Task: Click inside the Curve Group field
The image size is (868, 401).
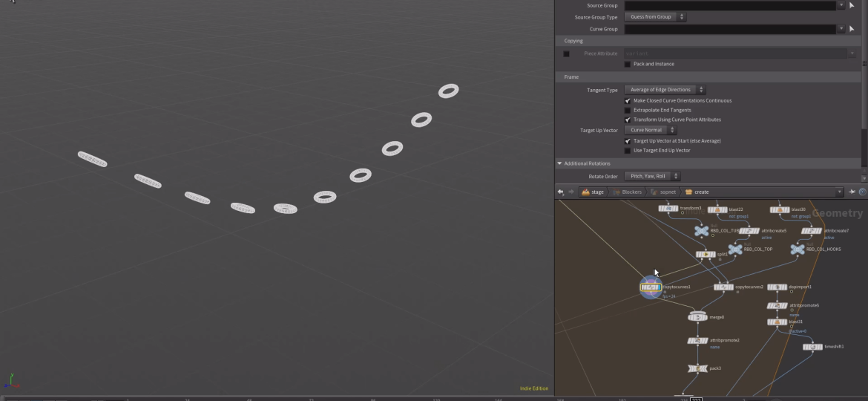Action: tap(730, 29)
